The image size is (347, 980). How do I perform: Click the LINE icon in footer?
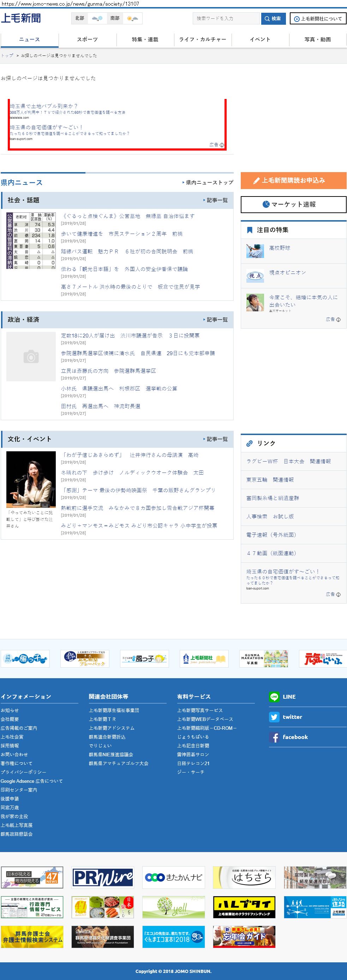pos(274,697)
